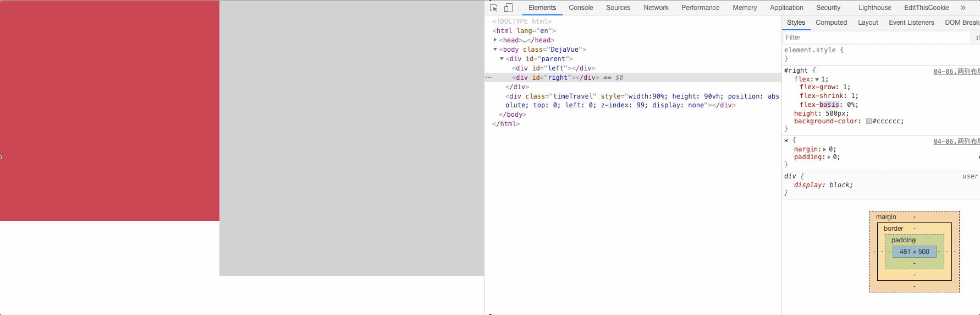980x315 pixels.
Task: Click the #cccccc background color swatch
Action: click(869, 122)
